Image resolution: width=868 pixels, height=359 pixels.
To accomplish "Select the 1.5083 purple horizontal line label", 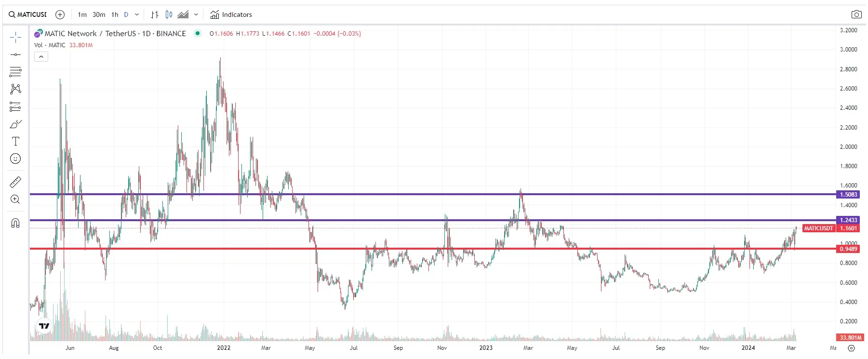I will coord(848,195).
